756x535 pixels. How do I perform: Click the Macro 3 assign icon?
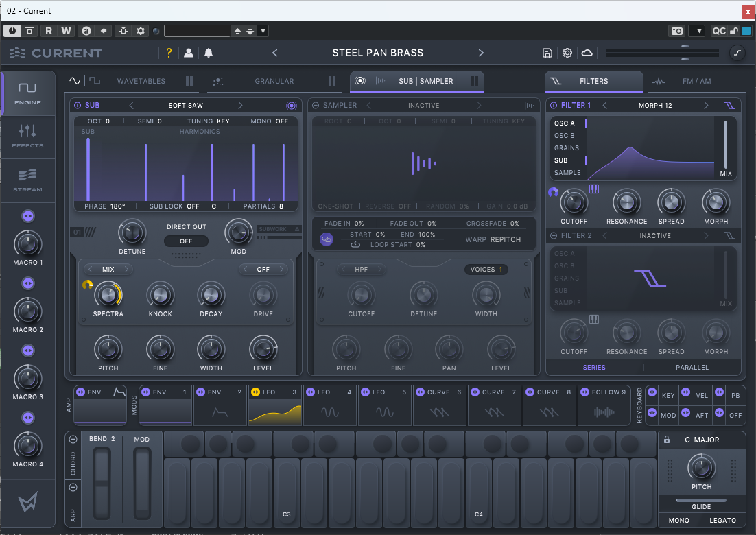28,351
